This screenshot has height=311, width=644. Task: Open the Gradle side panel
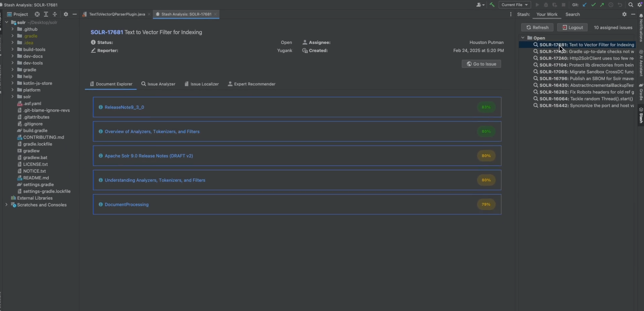click(641, 92)
